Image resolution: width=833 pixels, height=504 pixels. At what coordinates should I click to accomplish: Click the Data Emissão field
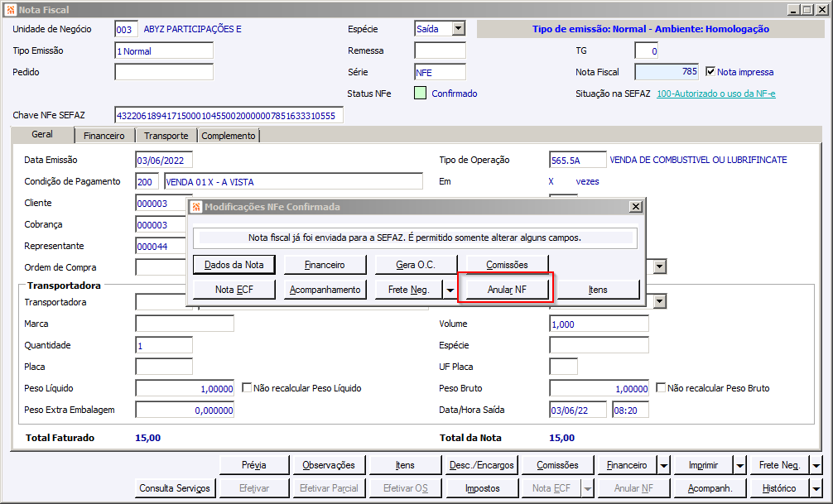pos(164,160)
